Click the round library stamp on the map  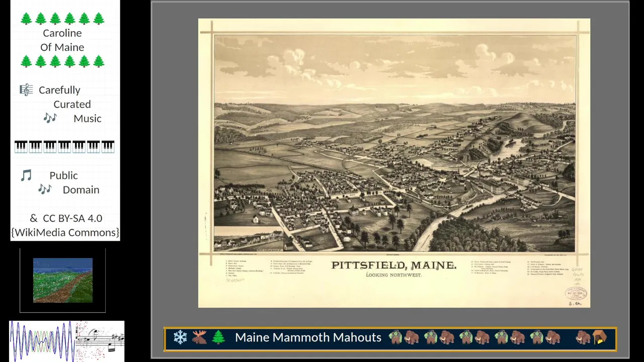[x=575, y=292]
